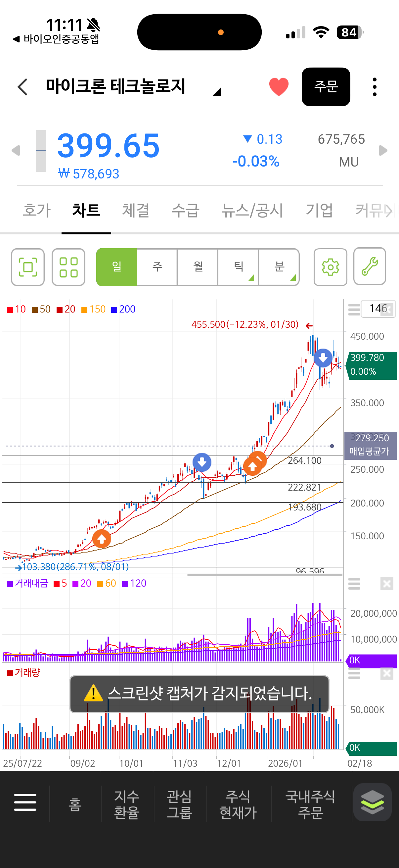Open price chart panel hamburger menu

coord(354,309)
